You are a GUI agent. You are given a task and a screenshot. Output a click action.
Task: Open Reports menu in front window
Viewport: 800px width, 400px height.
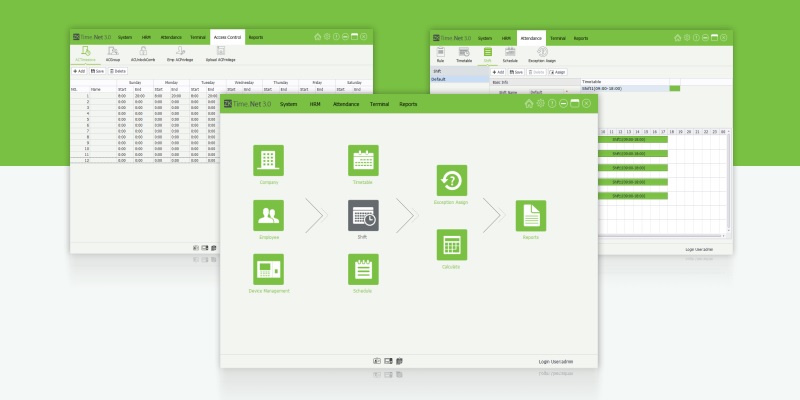[408, 104]
